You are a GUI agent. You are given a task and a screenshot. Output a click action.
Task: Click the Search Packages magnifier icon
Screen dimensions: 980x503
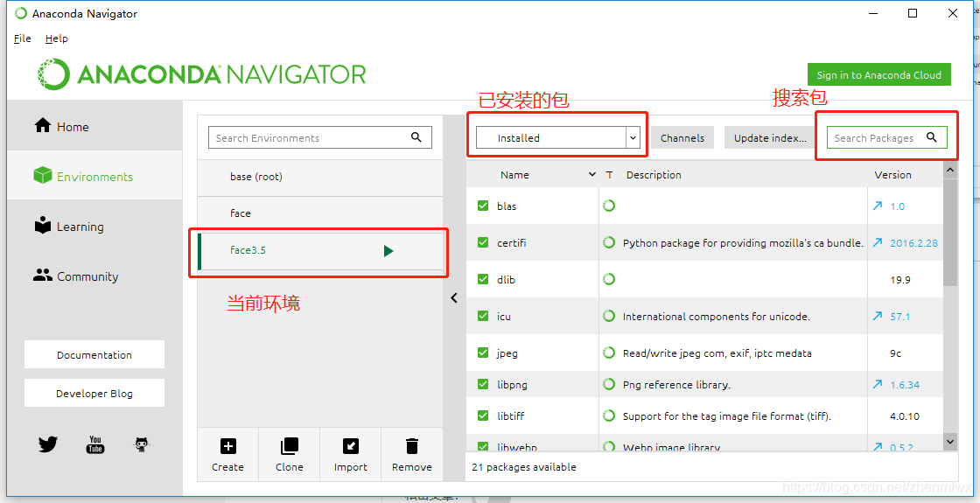(x=931, y=137)
